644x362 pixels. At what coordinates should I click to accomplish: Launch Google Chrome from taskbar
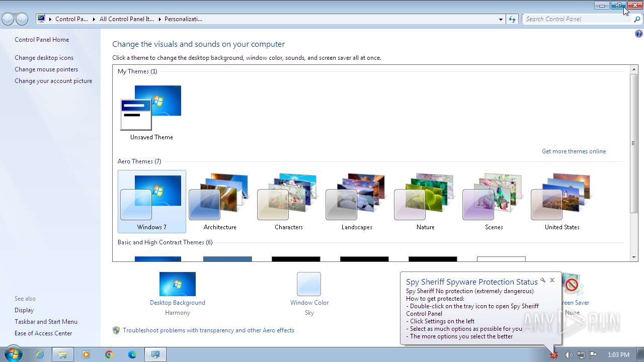[x=109, y=354]
